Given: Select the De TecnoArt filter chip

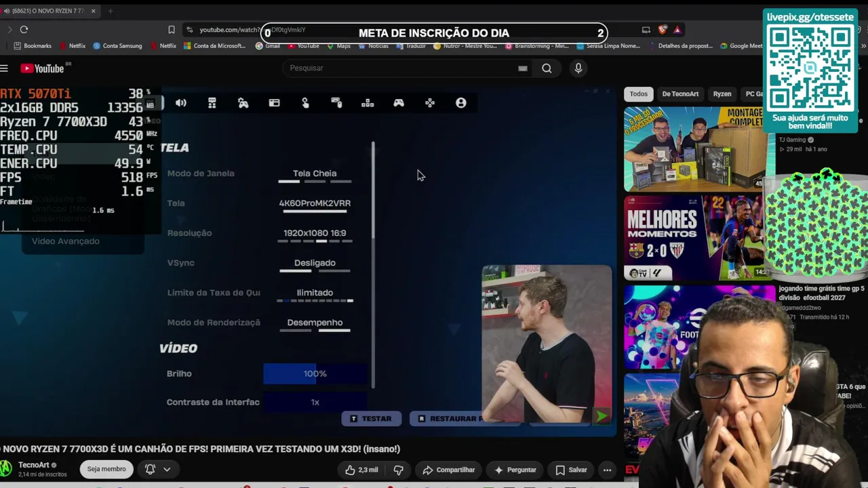Looking at the screenshot, I should pos(680,94).
